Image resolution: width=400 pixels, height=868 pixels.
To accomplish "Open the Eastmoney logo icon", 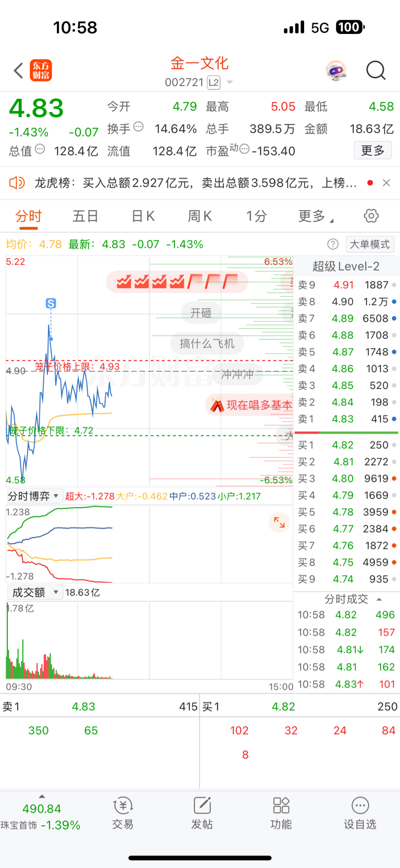I will click(41, 70).
